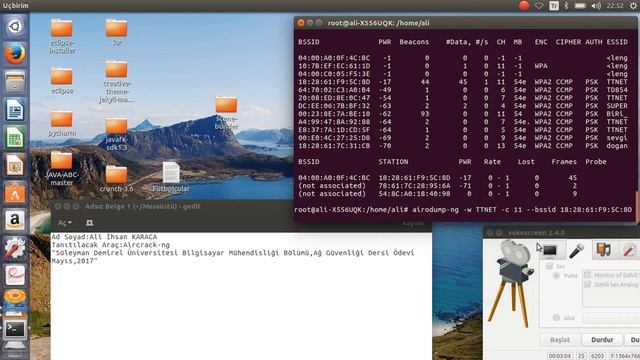640x360 pixels.
Task: Click the ESSID entry 'SUPER'
Action: 617,106
